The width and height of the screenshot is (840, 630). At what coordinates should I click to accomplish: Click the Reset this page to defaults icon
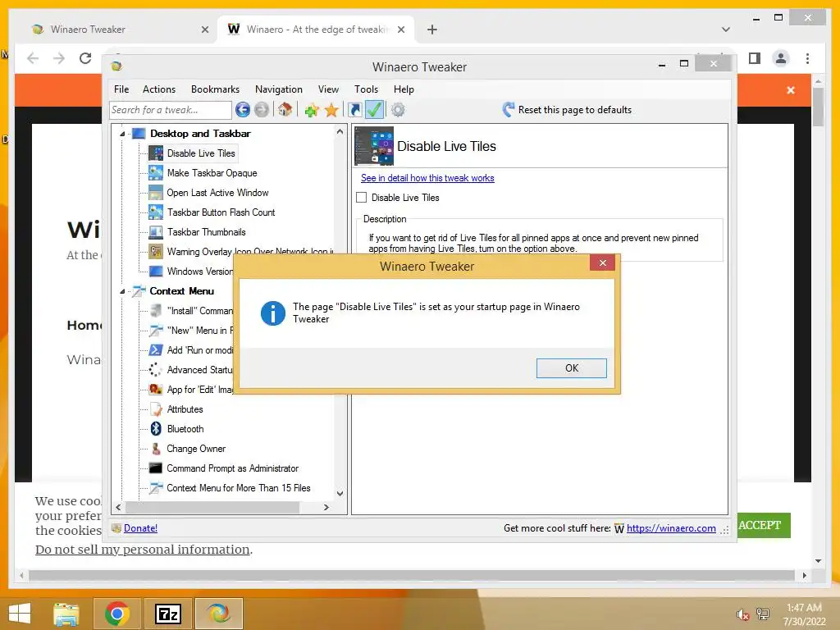[509, 110]
